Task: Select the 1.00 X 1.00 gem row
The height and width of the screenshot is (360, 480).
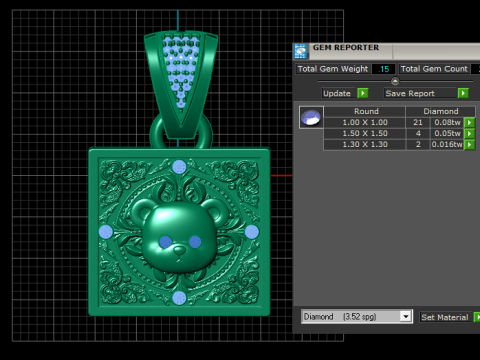Action: point(365,122)
